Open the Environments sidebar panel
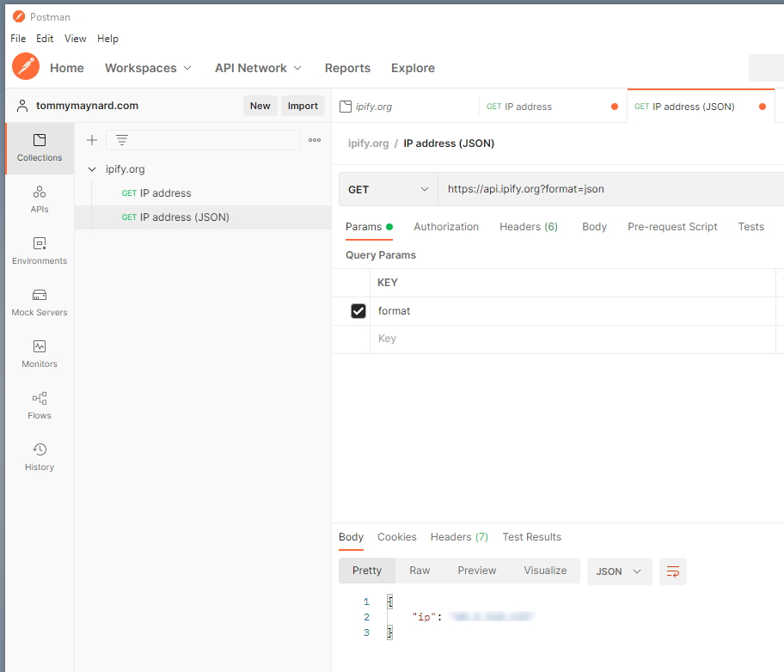The height and width of the screenshot is (672, 784). pyautogui.click(x=40, y=251)
